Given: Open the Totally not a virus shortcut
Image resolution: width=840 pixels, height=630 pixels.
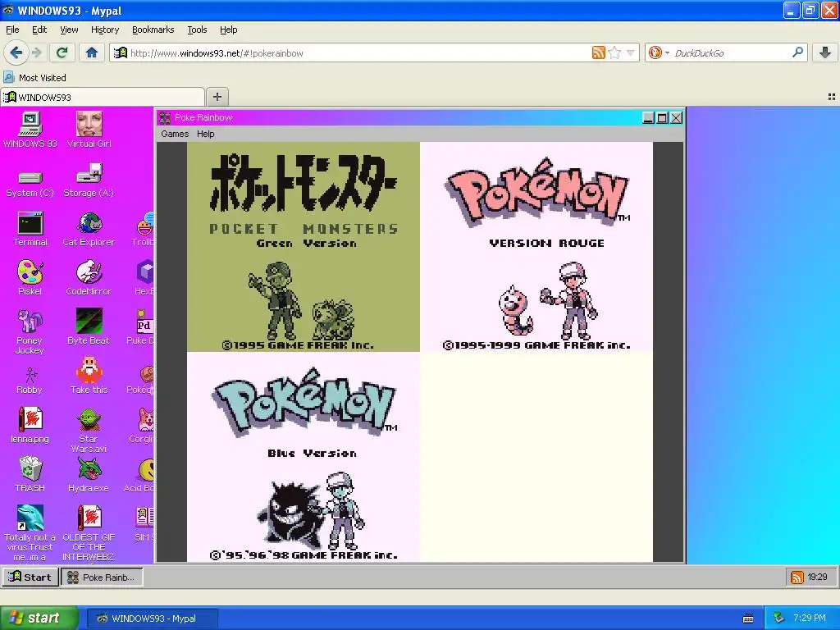Looking at the screenshot, I should click(x=30, y=532).
